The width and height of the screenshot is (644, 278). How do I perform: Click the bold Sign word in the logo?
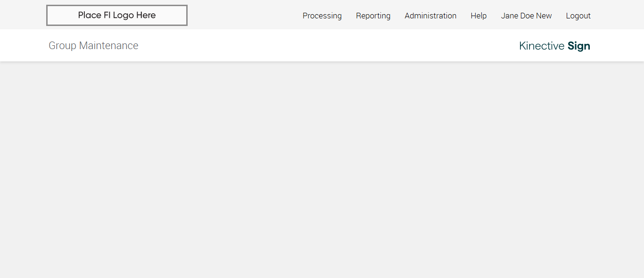[x=579, y=46]
